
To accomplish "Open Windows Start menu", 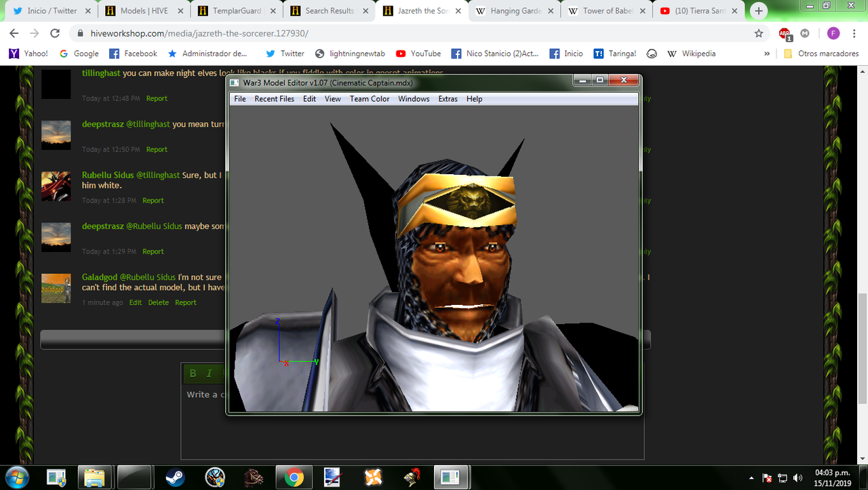I will click(18, 477).
